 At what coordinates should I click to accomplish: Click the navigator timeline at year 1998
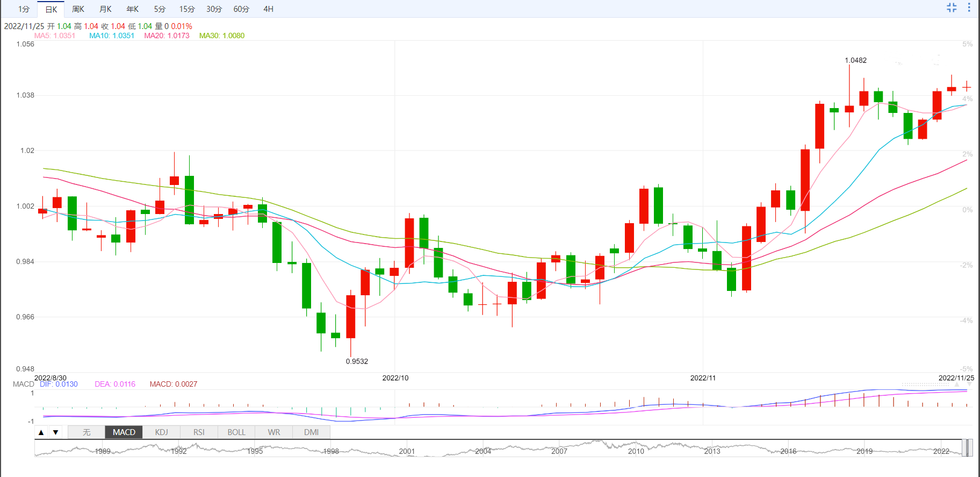(331, 451)
